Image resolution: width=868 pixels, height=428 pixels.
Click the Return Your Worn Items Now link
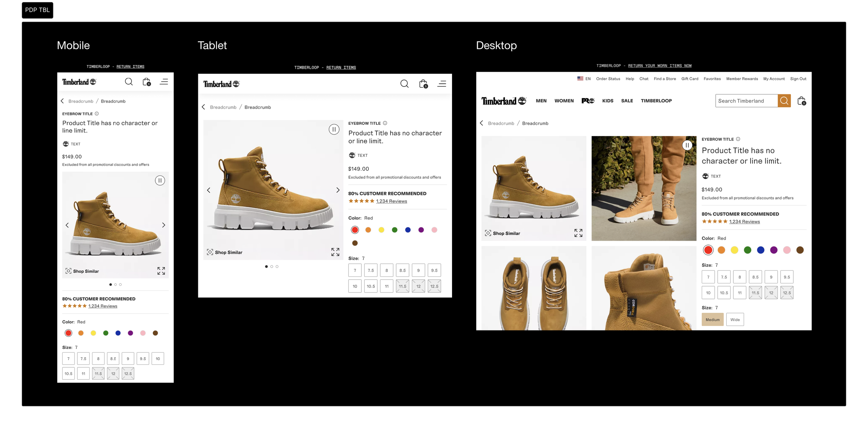[660, 66]
